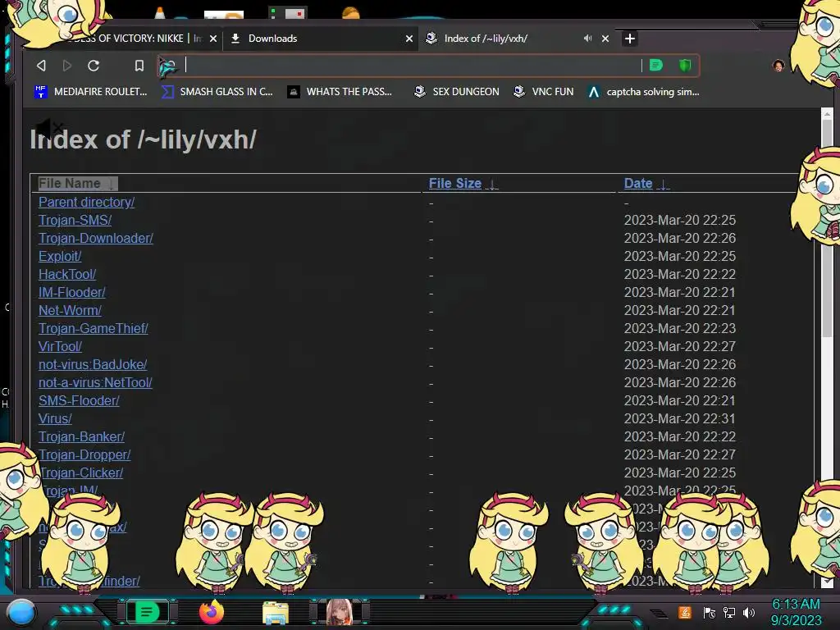Launch Firefox from the taskbar

(212, 612)
